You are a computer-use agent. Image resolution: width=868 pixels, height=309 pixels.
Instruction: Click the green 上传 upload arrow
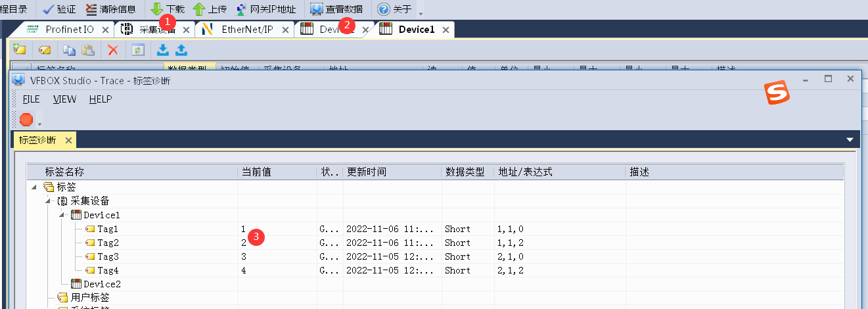point(199,9)
